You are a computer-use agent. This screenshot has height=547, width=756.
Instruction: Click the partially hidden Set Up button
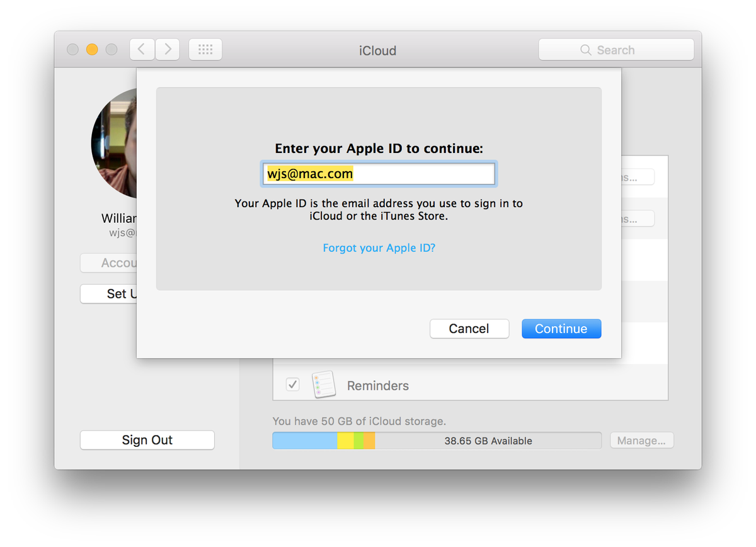click(x=108, y=294)
